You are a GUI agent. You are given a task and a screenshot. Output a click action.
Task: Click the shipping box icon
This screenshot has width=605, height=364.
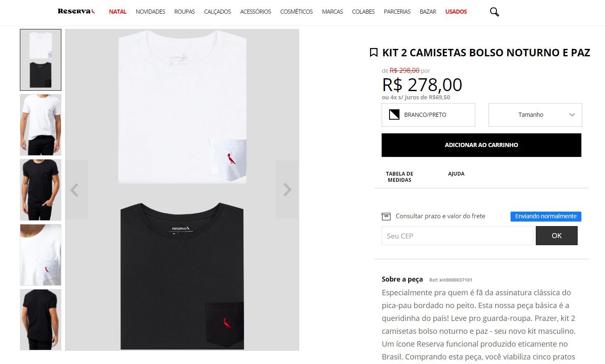point(386,216)
